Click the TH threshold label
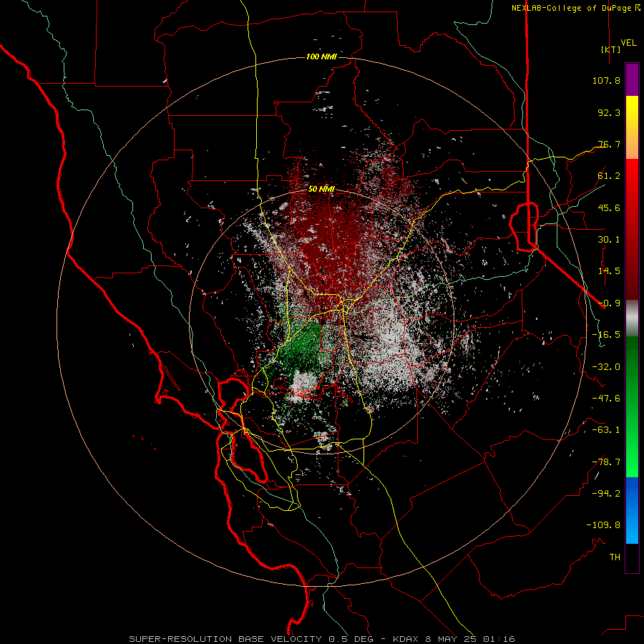The height and width of the screenshot is (644, 644). point(615,557)
